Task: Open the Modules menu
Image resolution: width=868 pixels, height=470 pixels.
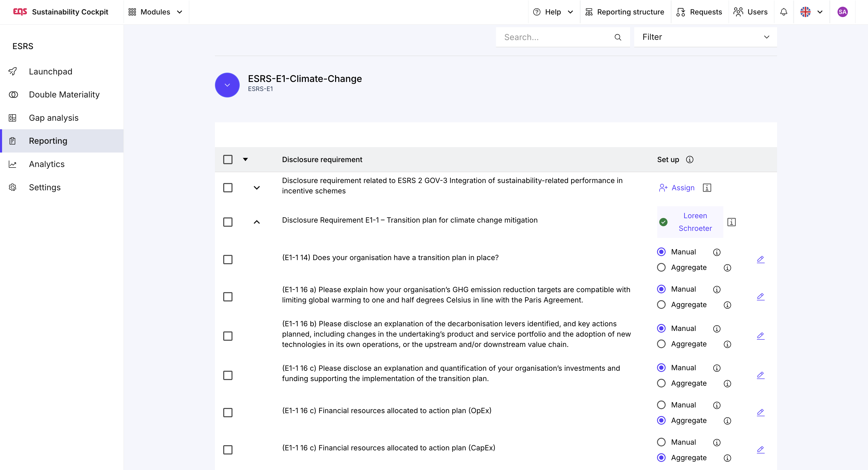Action: (x=155, y=12)
